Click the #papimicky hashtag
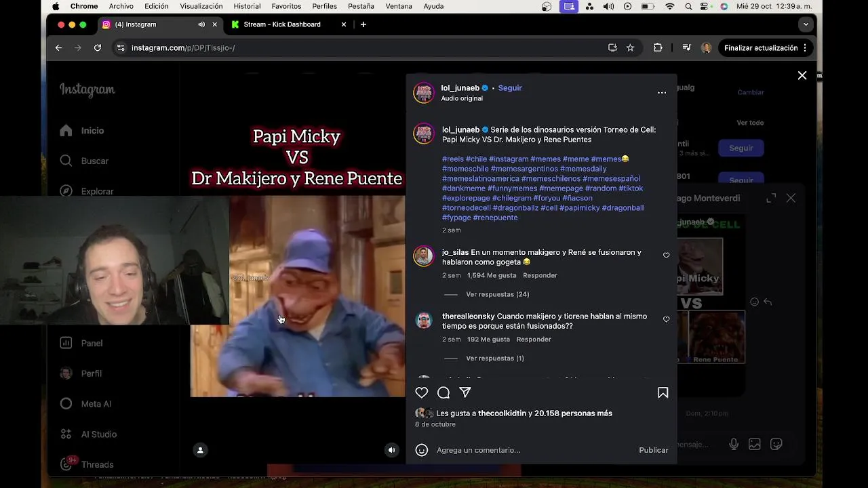The width and height of the screenshot is (868, 488). click(580, 208)
